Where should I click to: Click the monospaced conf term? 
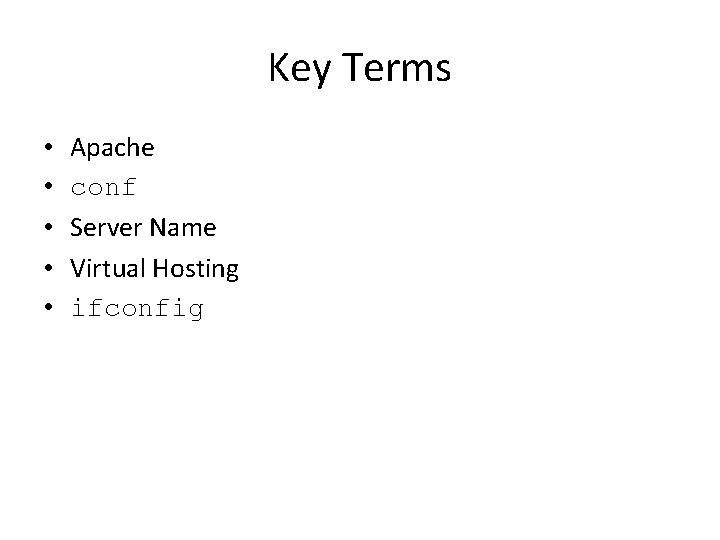click(103, 188)
